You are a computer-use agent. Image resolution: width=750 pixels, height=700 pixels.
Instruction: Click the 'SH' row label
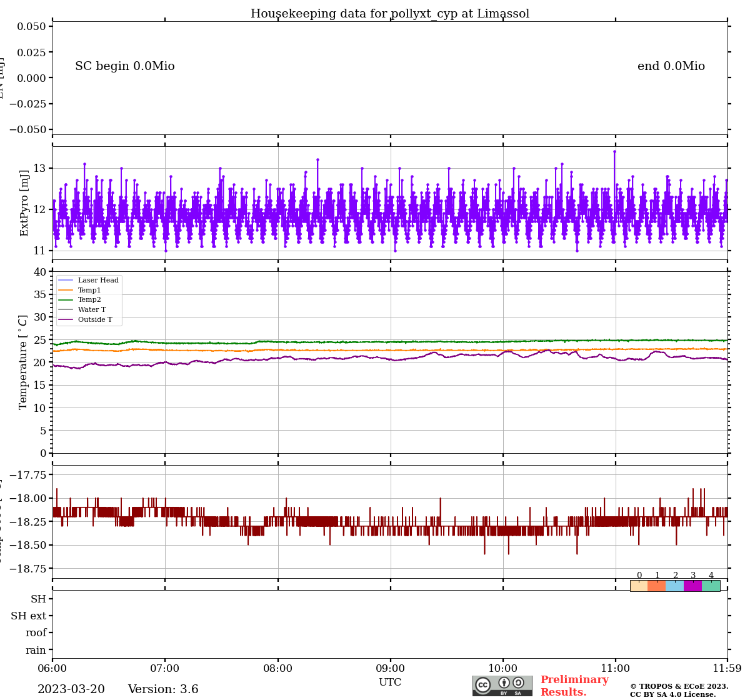coord(39,599)
